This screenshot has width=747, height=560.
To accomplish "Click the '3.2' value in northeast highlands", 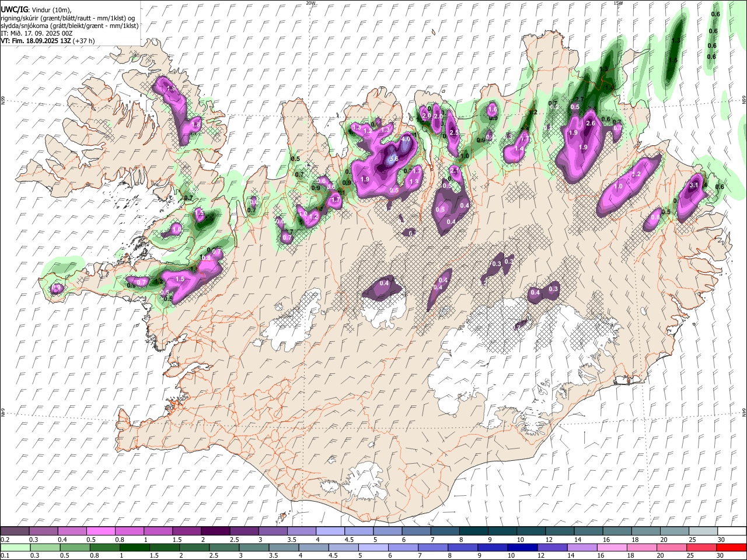I will (637, 174).
